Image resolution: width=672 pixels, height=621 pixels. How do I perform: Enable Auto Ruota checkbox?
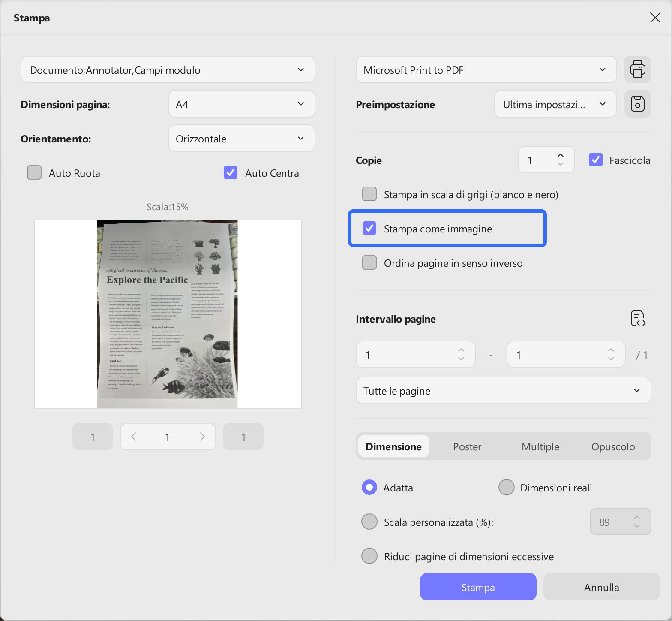click(x=34, y=172)
